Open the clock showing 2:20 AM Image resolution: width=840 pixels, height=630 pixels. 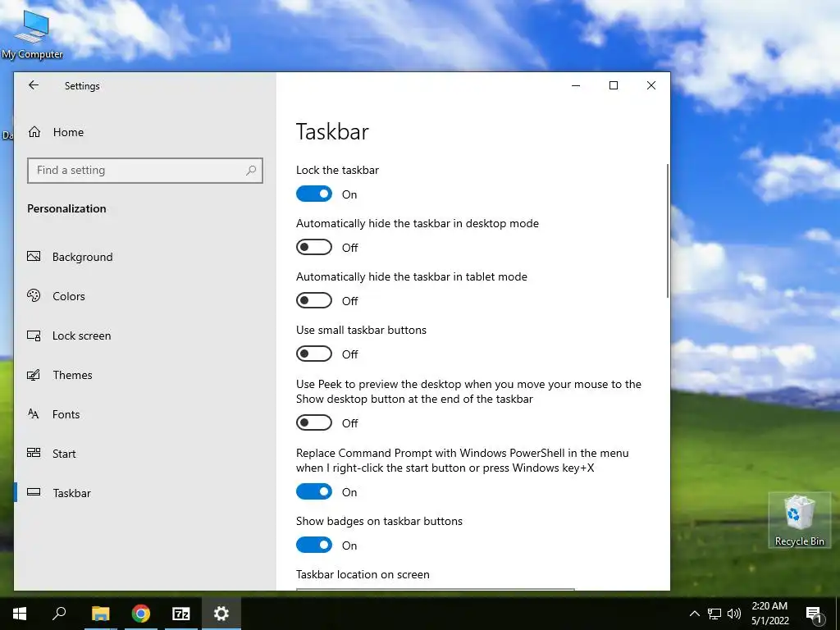pyautogui.click(x=769, y=614)
